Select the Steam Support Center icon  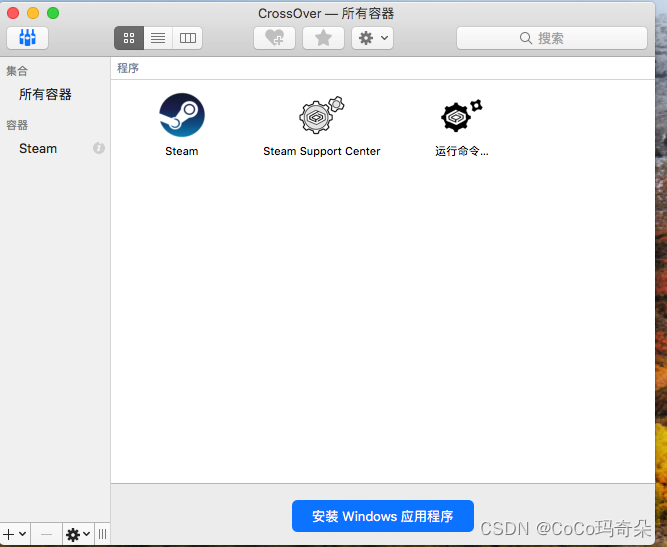(321, 115)
